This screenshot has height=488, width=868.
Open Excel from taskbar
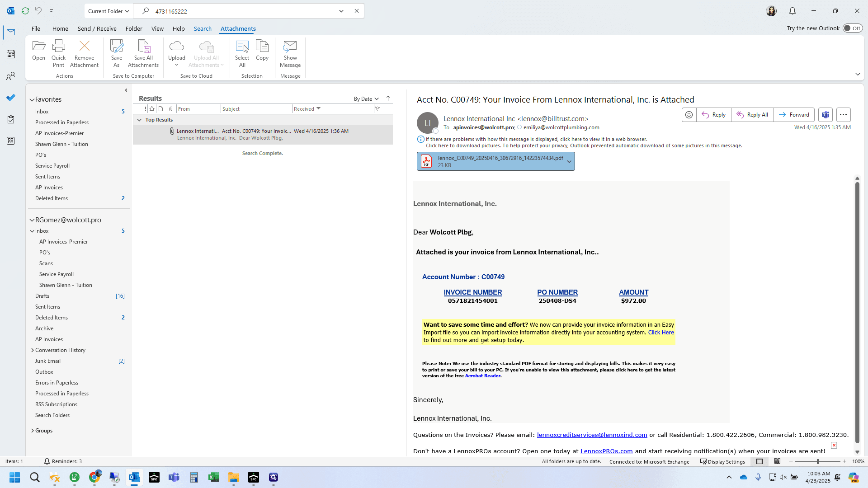point(213,477)
